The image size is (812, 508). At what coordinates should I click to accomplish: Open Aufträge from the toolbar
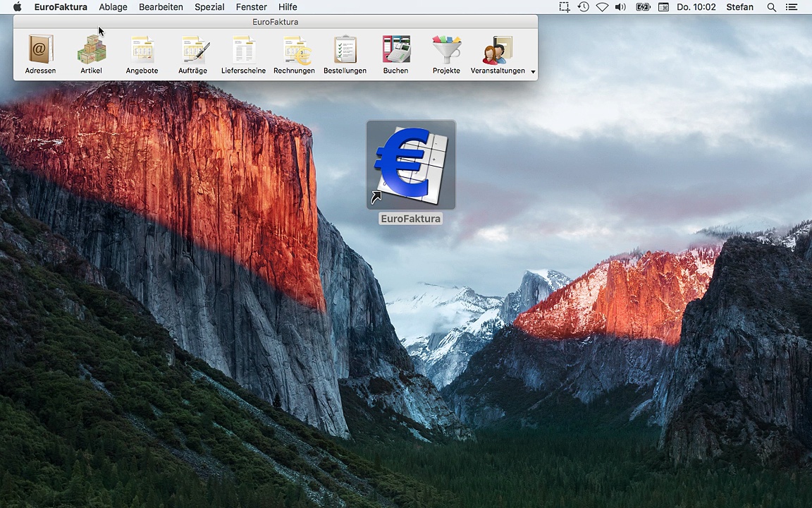pyautogui.click(x=192, y=50)
